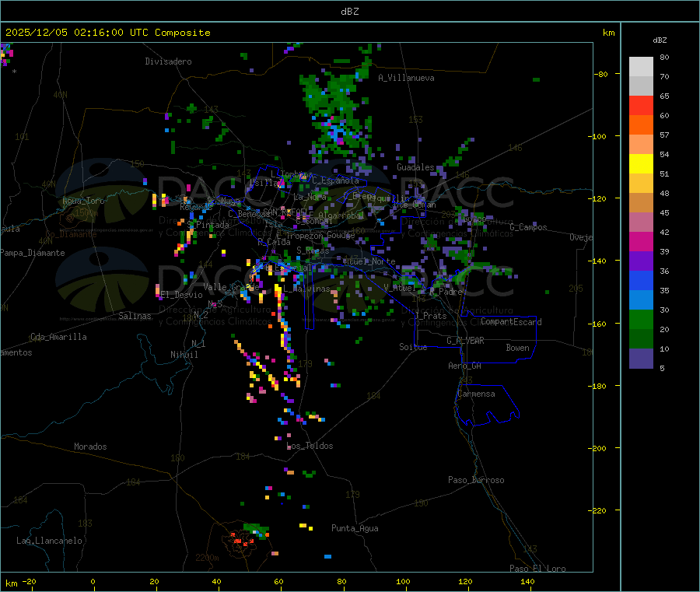Screen dimensions: 700x592
Task: Click the red 60-65 dBZ legend swatch
Action: click(x=641, y=106)
